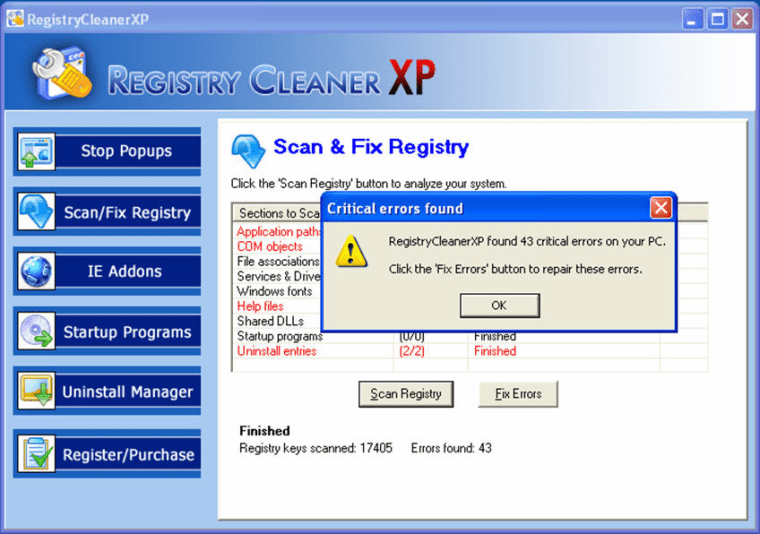Click the (2/2) count for Uninstall entries

(412, 351)
